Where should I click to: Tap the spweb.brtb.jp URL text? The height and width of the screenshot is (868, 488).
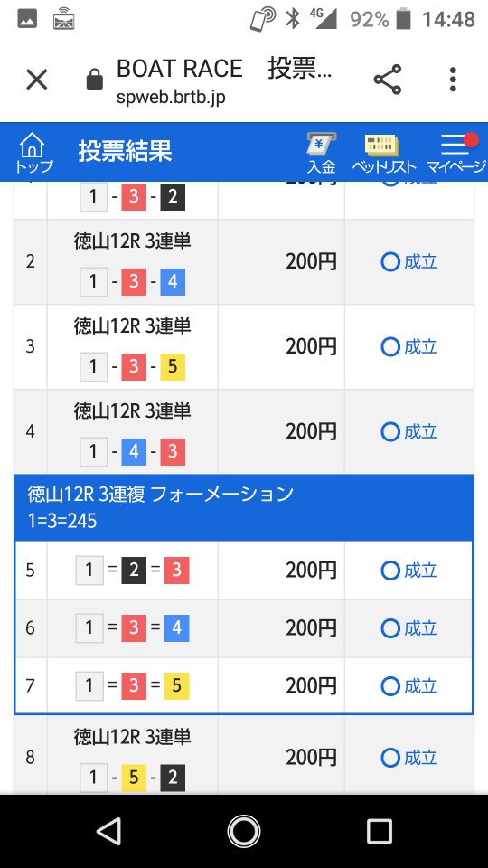tap(171, 98)
